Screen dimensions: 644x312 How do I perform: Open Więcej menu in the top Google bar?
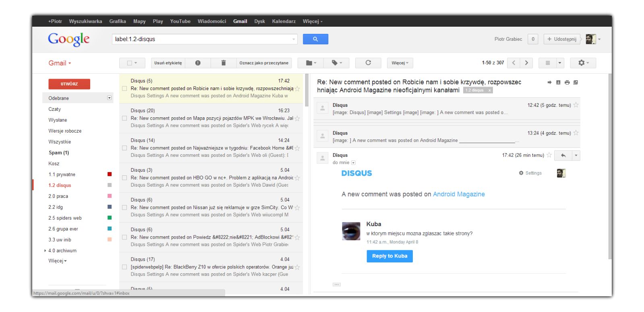[x=313, y=21]
